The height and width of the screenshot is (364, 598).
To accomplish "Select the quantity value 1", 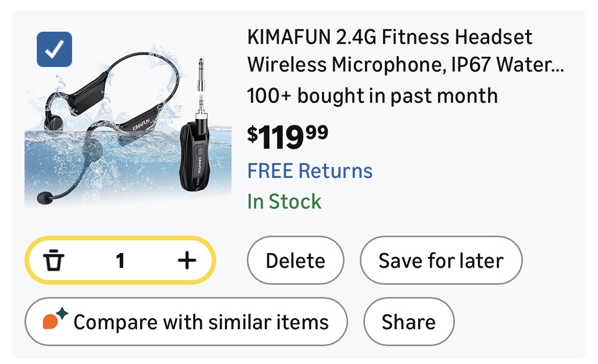I will click(120, 261).
